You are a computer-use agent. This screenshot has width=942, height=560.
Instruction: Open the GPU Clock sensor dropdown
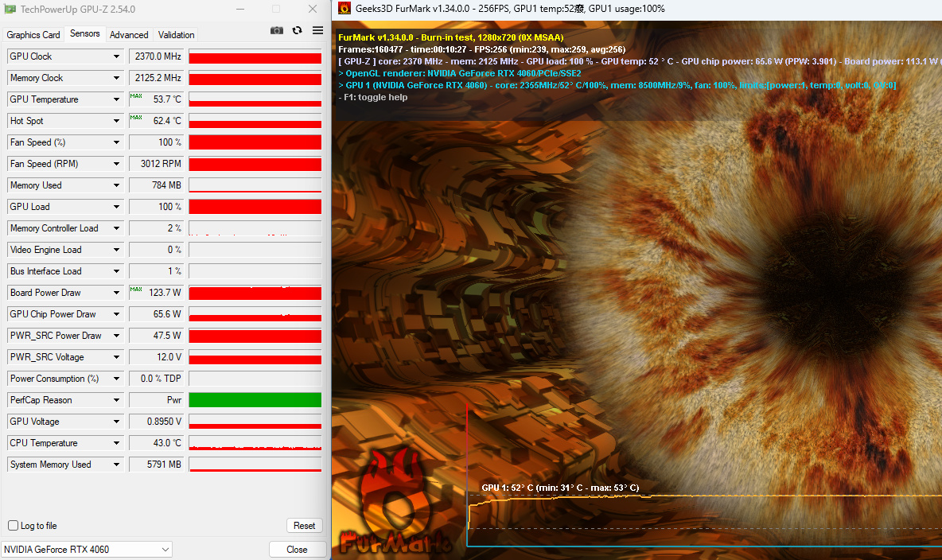click(x=116, y=56)
